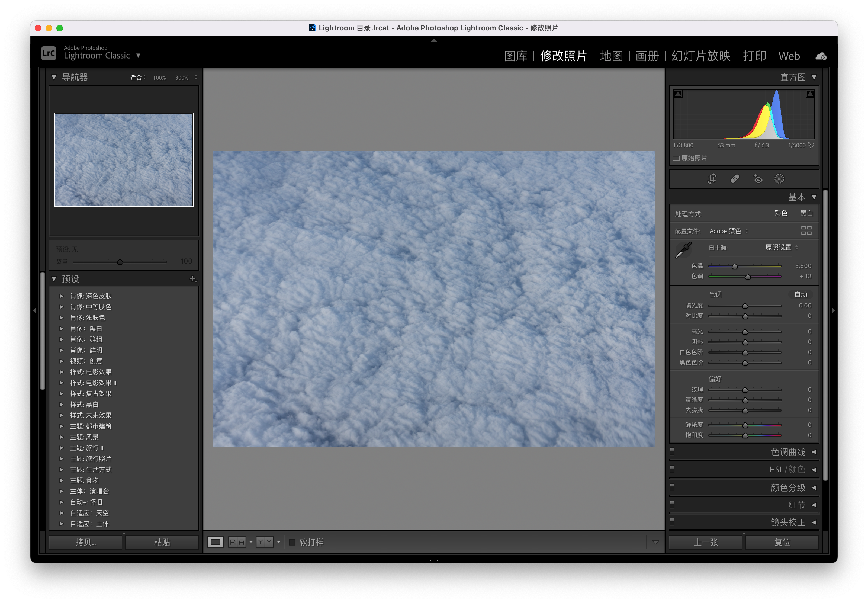Image resolution: width=868 pixels, height=603 pixels.
Task: Open the 地图 module tab
Action: 611,56
